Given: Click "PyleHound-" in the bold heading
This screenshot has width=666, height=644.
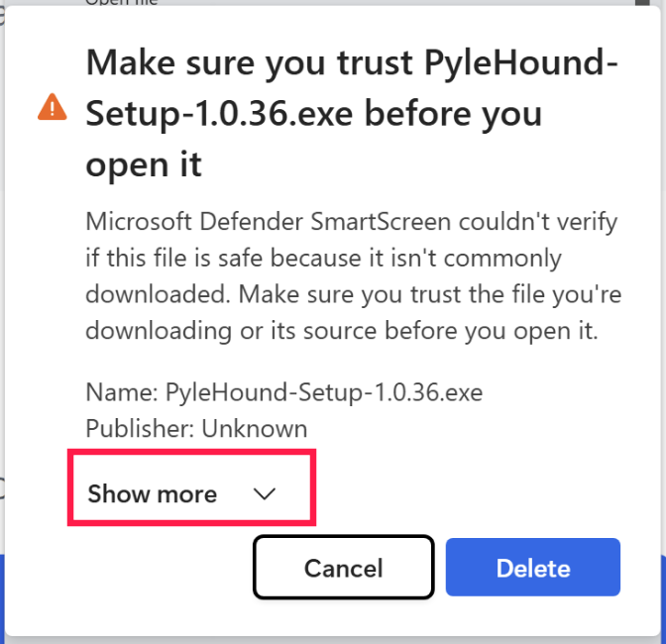Looking at the screenshot, I should click(x=521, y=62).
